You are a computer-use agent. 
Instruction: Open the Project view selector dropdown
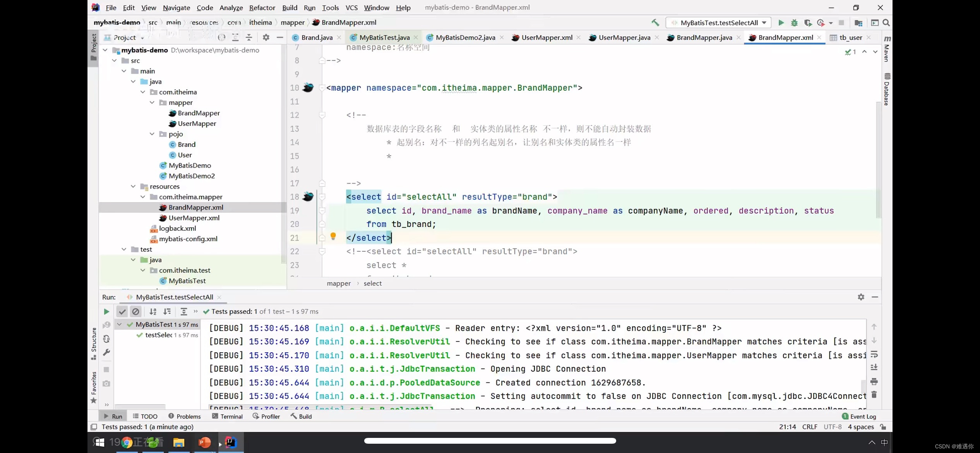point(125,37)
